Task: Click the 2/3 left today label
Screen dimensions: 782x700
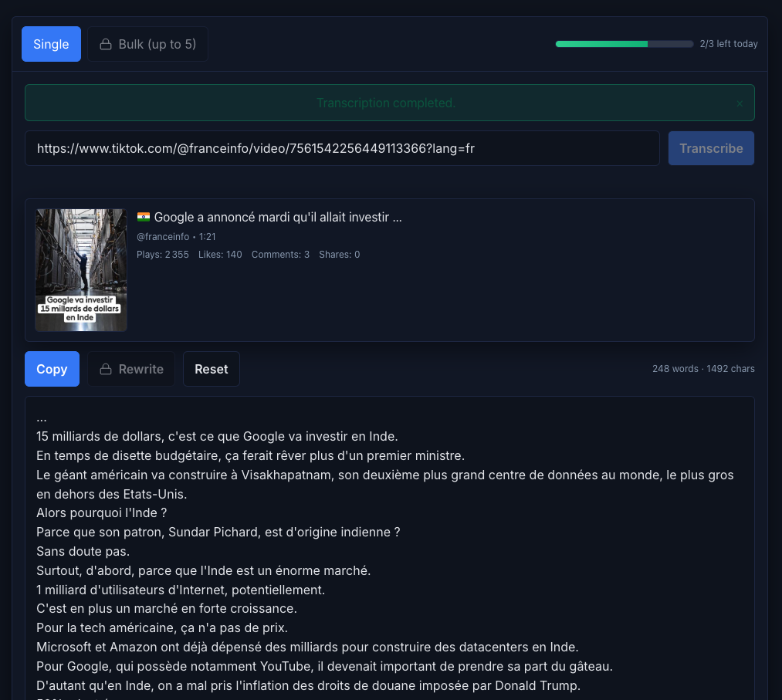Action: point(728,44)
